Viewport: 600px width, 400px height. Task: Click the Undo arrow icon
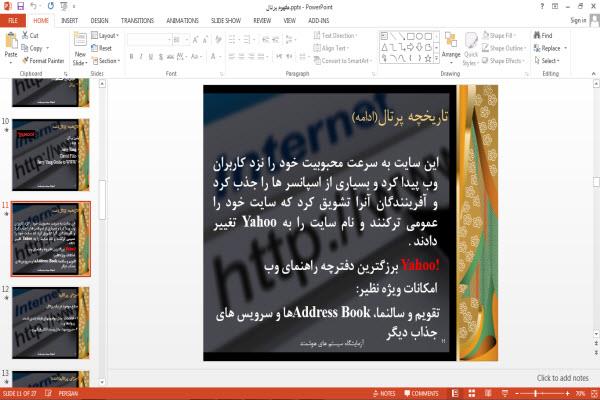tap(34, 6)
